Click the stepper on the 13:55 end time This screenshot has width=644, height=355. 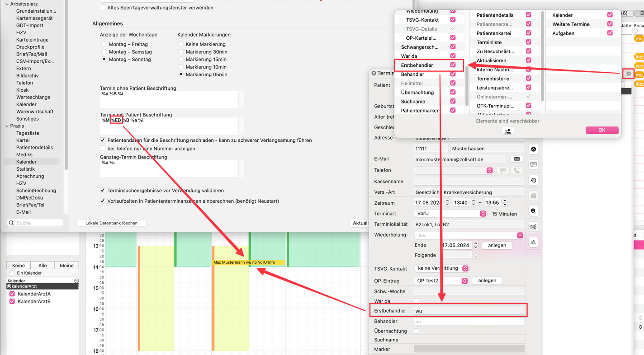coord(505,203)
